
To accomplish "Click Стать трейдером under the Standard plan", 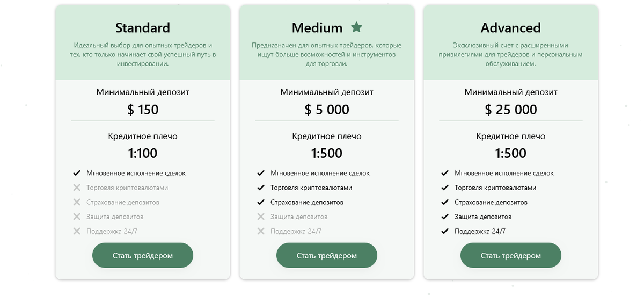I will coord(143,255).
